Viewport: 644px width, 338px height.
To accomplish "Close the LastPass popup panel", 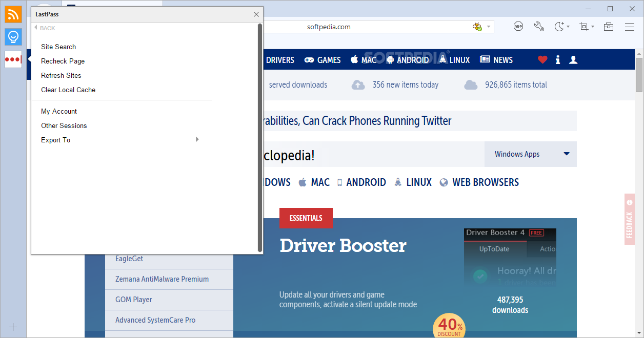I will click(256, 14).
